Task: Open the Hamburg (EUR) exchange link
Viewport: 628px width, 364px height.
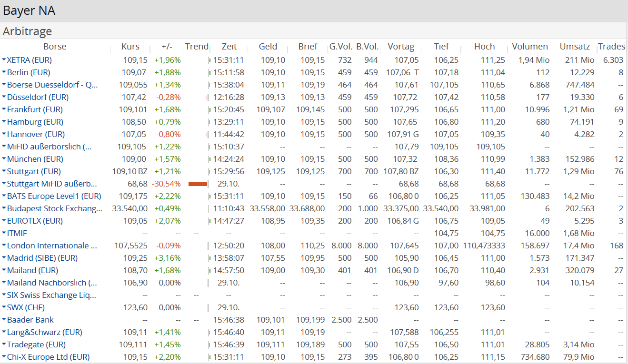Action: [x=35, y=122]
